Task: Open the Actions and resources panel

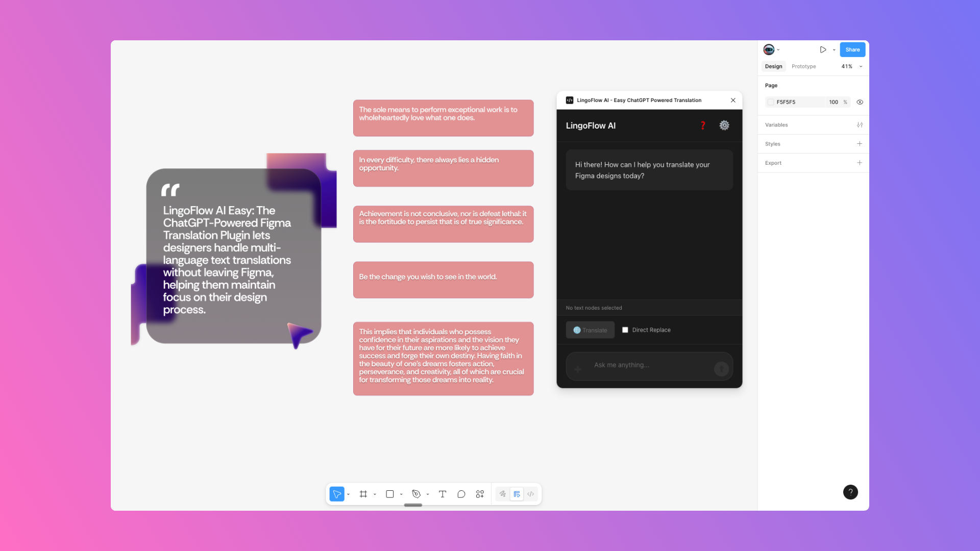Action: [x=480, y=494]
